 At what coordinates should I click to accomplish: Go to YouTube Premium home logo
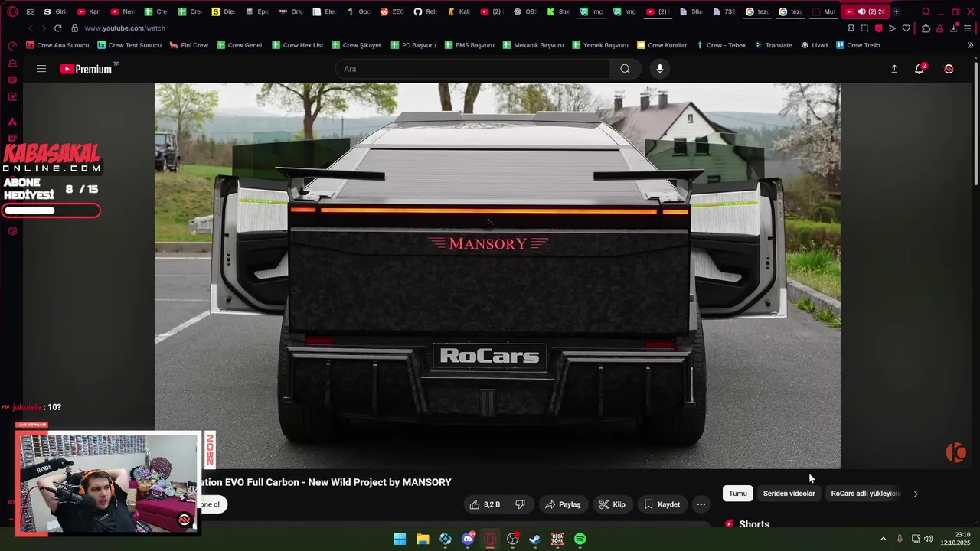pos(86,69)
